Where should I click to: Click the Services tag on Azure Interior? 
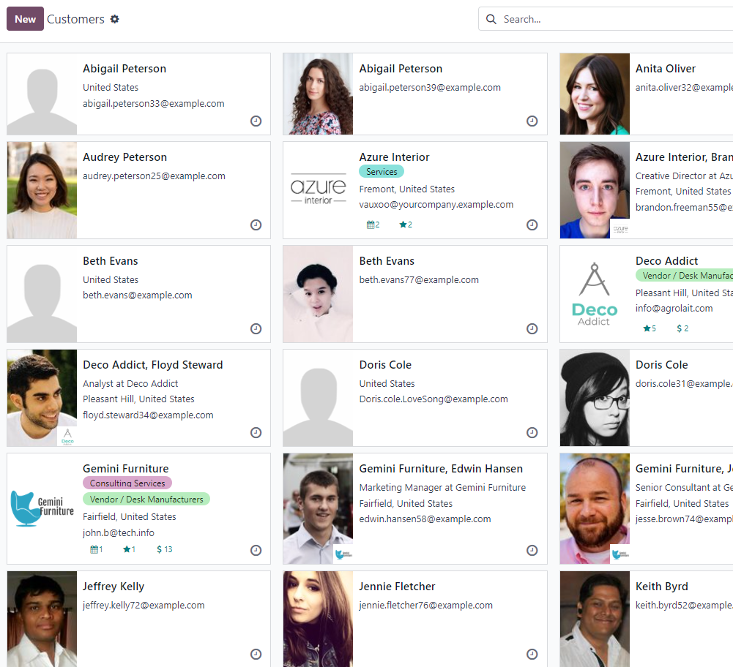pyautogui.click(x=381, y=172)
